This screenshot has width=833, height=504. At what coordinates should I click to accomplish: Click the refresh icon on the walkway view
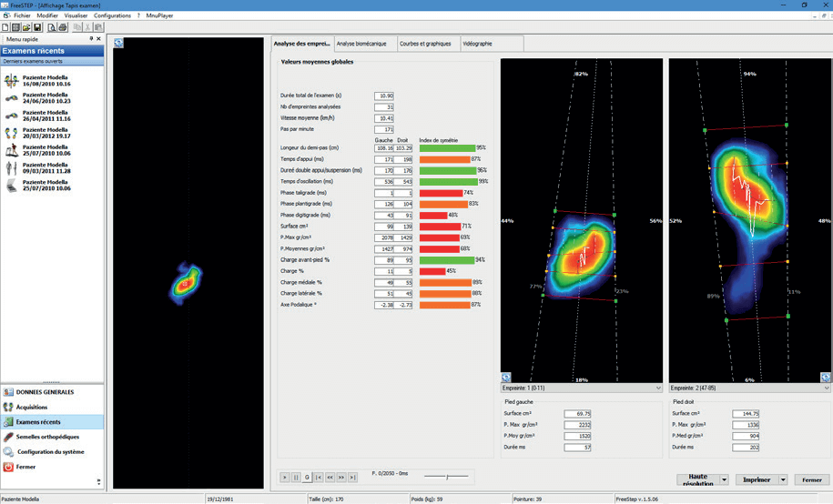[x=119, y=43]
